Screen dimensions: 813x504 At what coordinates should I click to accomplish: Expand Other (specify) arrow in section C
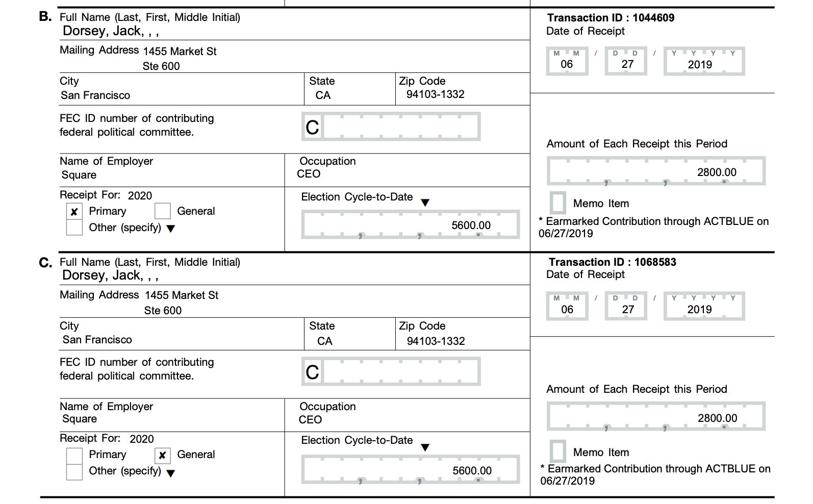tap(171, 473)
